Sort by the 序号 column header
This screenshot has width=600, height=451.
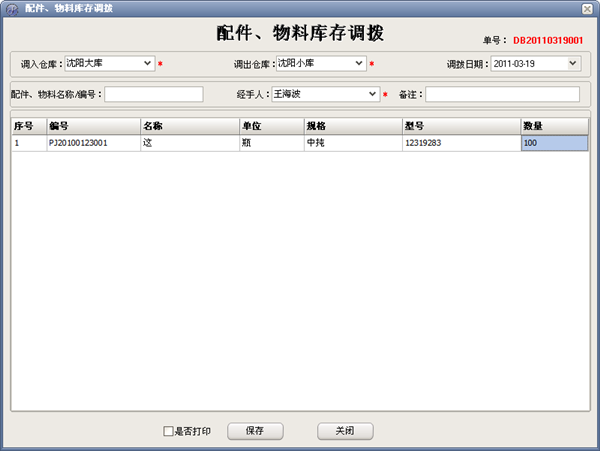coord(28,127)
